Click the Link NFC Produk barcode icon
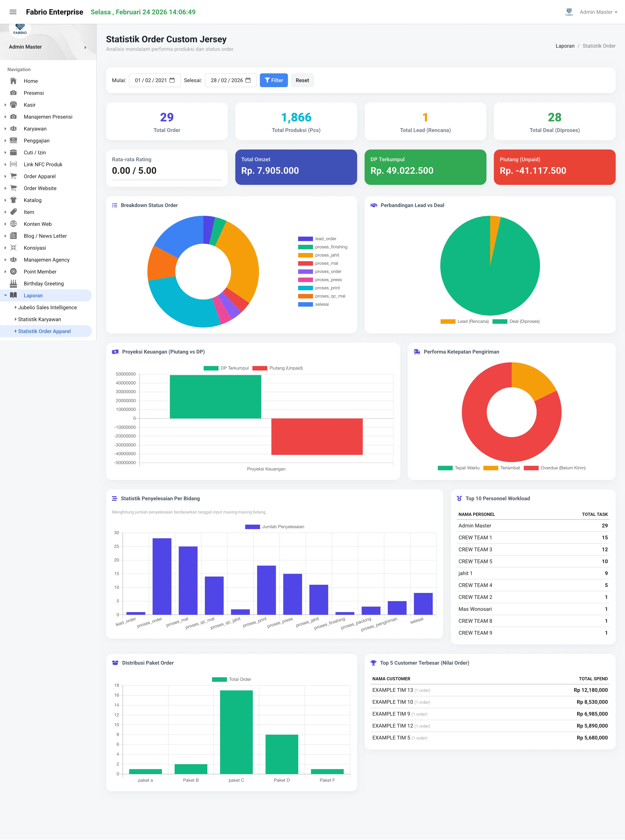The height and width of the screenshot is (840, 625). tap(13, 164)
